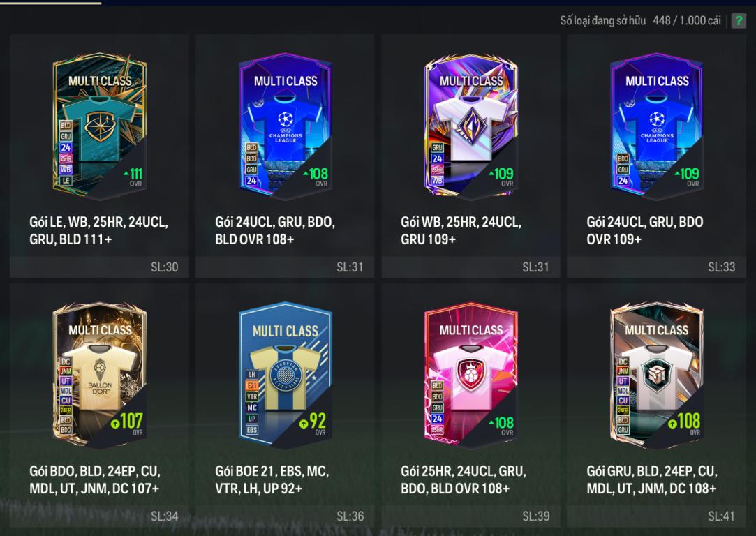Open the teal 111 OVR Multi Class pack card
756x536 pixels.
[99, 127]
